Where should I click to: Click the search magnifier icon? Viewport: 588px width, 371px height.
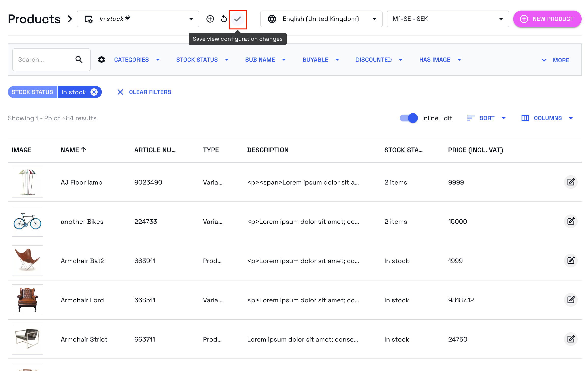click(x=79, y=60)
